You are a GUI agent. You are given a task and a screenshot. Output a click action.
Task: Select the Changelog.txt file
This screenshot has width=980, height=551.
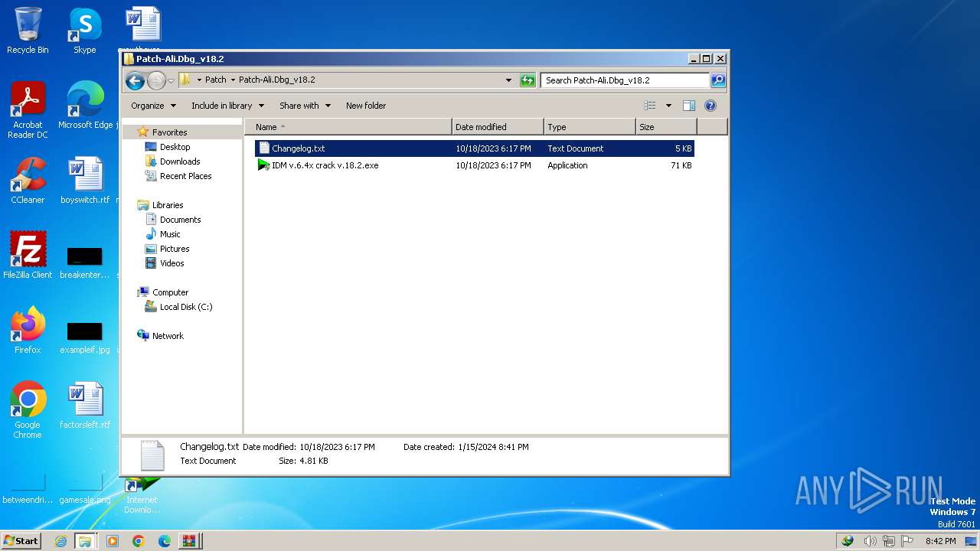[x=475, y=148]
